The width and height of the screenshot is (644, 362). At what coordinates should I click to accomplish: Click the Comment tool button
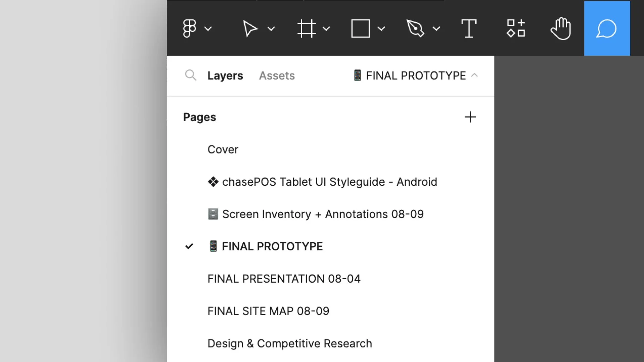click(607, 28)
